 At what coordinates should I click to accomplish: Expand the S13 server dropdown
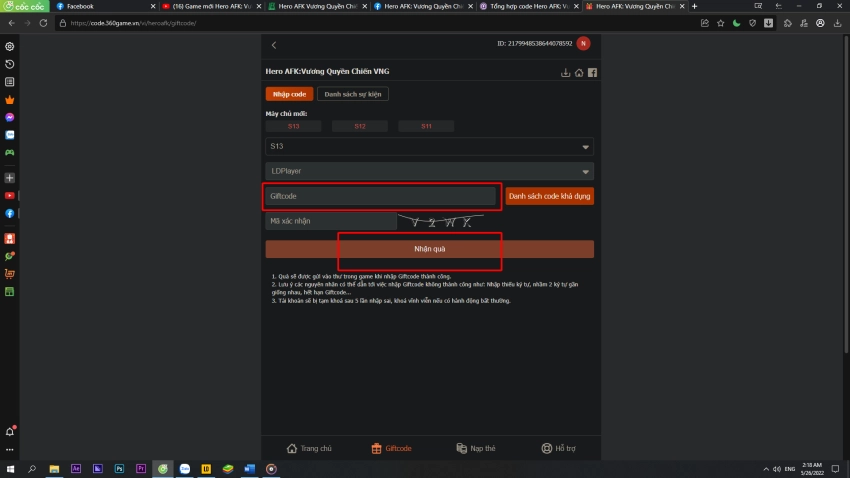click(429, 146)
